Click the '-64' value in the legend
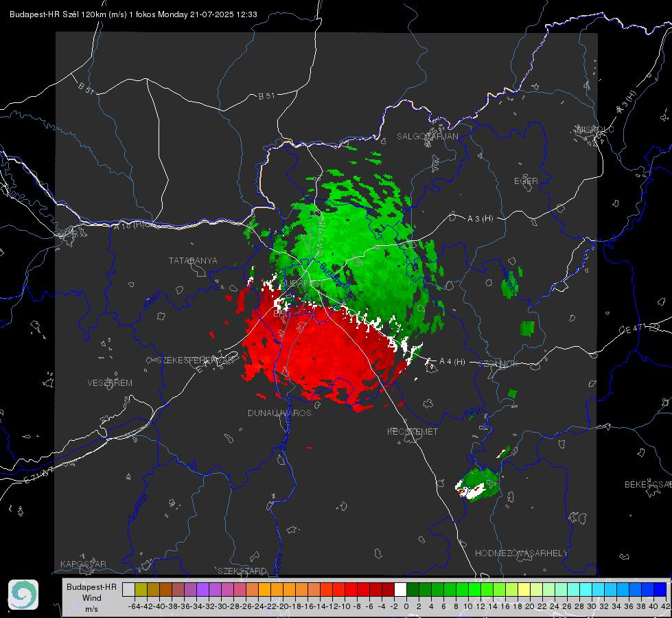The height and width of the screenshot is (618, 672). click(135, 606)
